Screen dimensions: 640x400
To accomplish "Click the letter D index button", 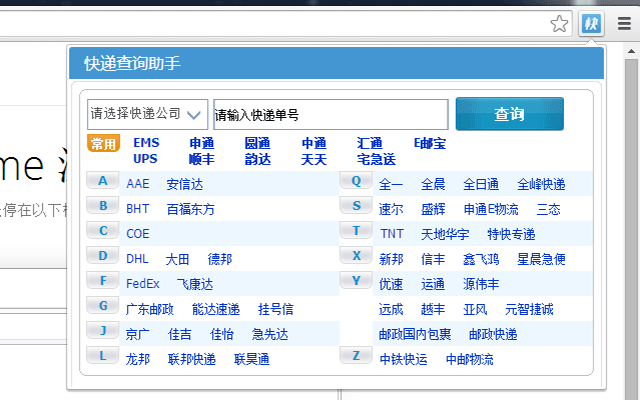I will click(x=103, y=256).
